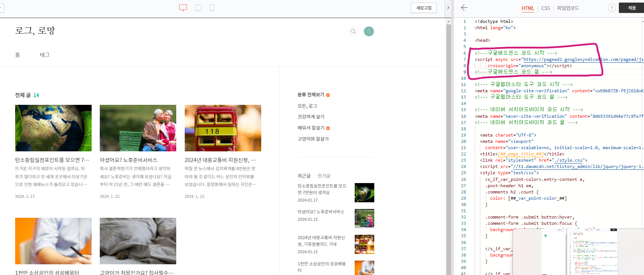
Task: Open the teal profile avatar icon
Action: [x=369, y=31]
